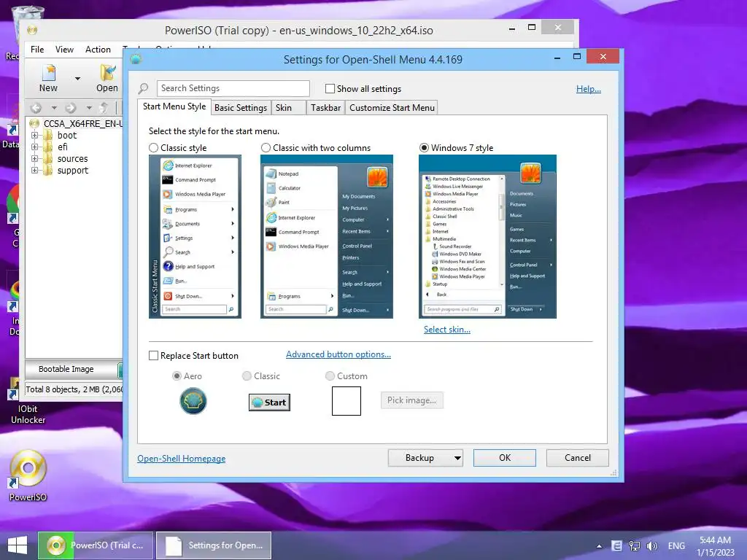Check the Replace Start button checkbox
This screenshot has width=747, height=560.
[x=153, y=355]
